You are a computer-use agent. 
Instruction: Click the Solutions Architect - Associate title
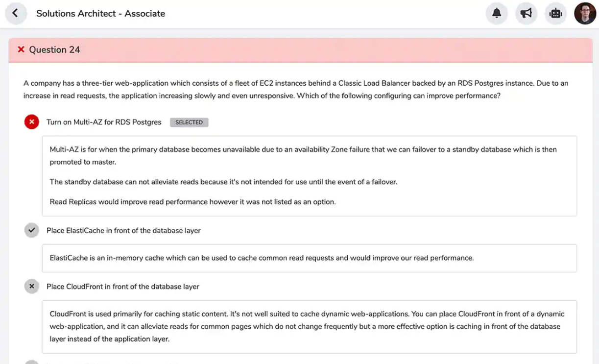(x=100, y=13)
